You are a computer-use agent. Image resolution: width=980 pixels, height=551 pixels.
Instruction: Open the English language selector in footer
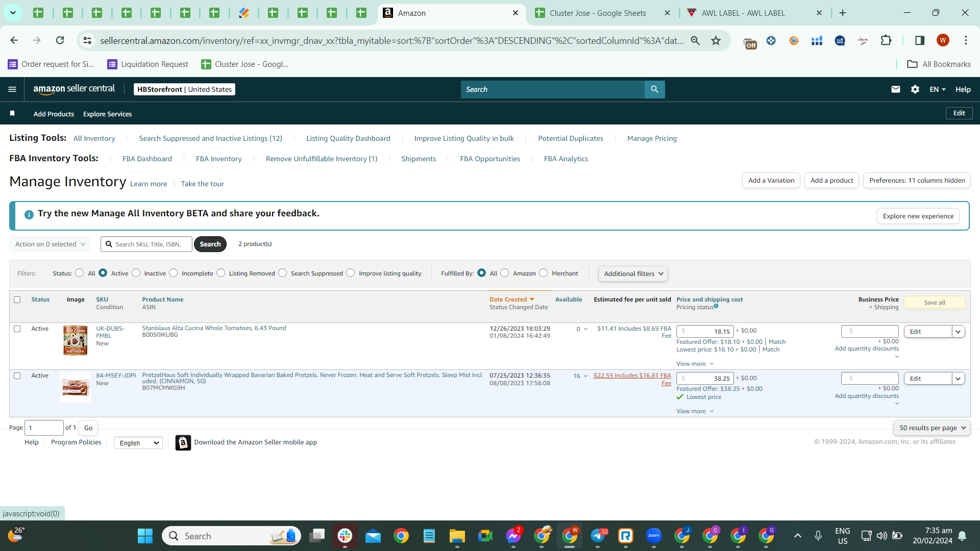[x=138, y=443]
